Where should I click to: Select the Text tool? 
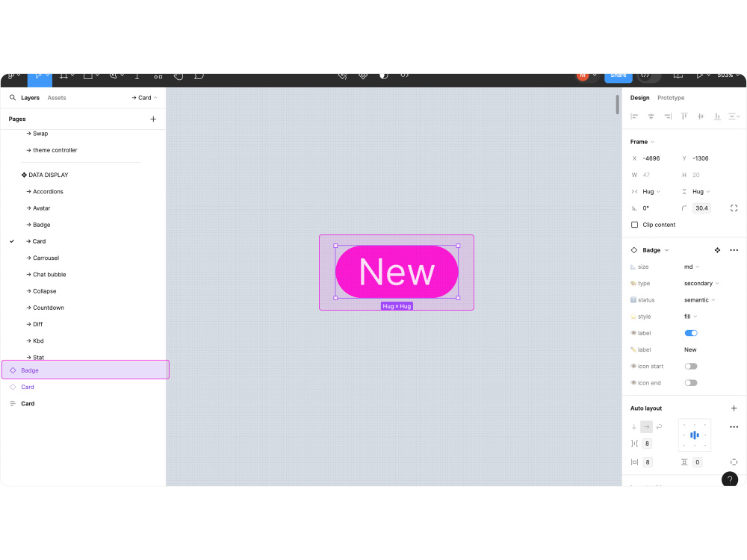137,76
